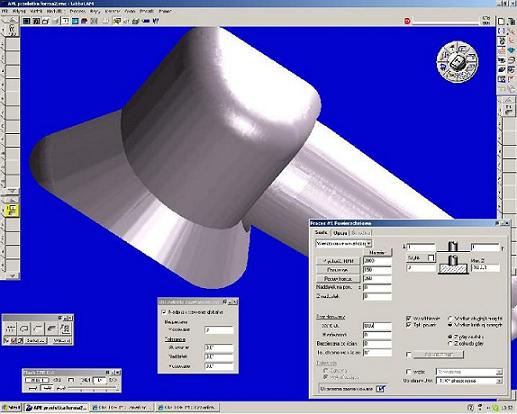The height and width of the screenshot is (414, 517).
Task: Click the Windows Start button
Action: coord(11,407)
